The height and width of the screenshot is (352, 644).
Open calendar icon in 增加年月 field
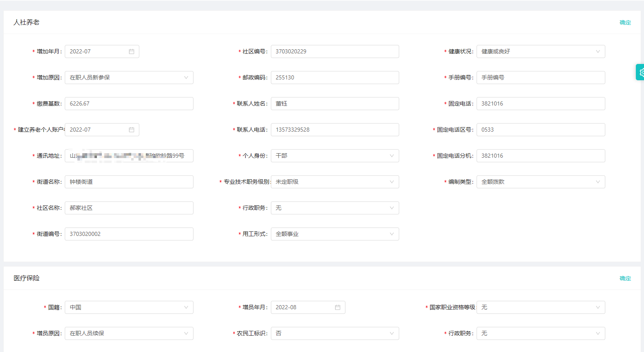132,51
